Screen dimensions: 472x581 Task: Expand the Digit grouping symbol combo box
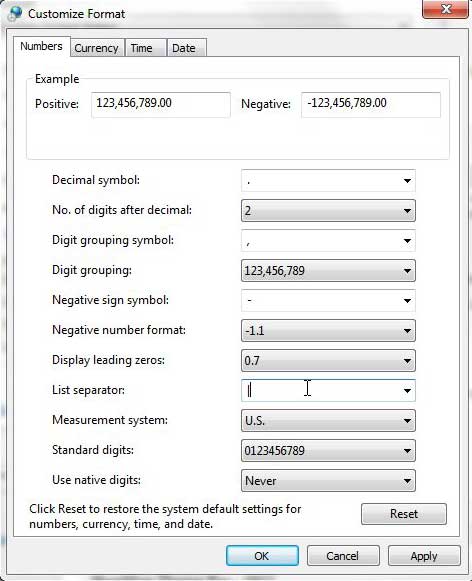(407, 240)
